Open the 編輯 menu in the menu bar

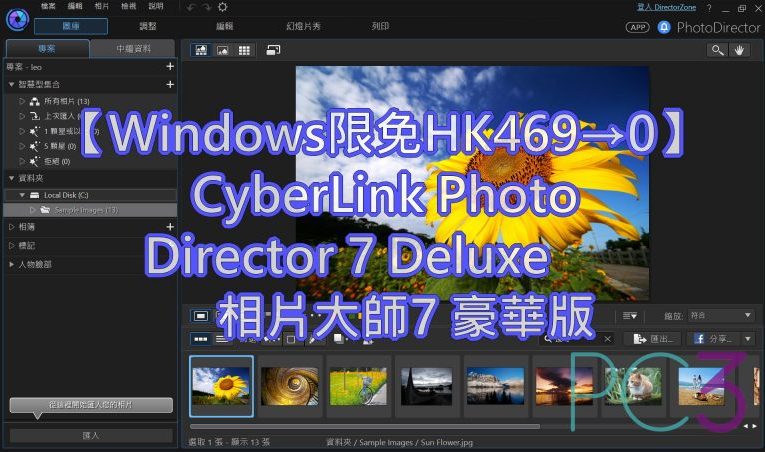[75, 6]
